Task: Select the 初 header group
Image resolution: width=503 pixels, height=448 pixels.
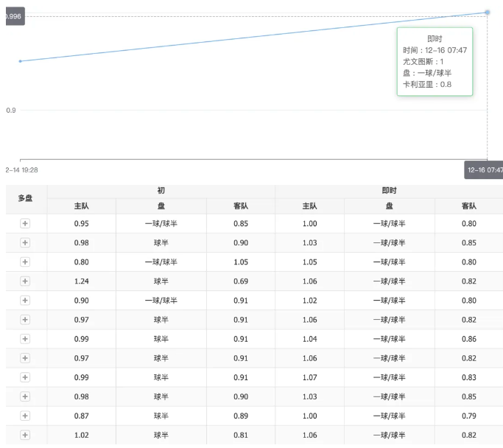Action: (x=161, y=190)
